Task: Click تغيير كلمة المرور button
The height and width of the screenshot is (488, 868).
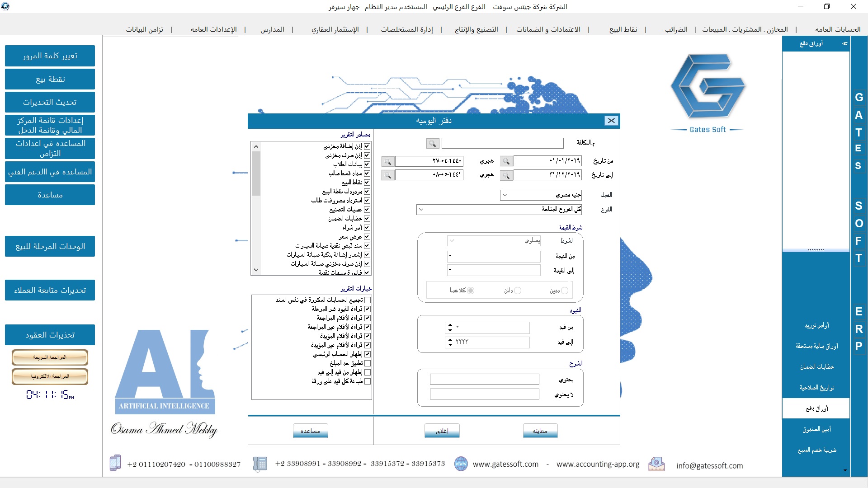Action: point(50,56)
